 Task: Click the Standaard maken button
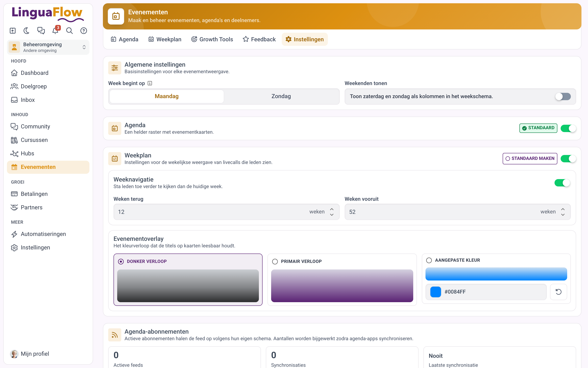(530, 159)
